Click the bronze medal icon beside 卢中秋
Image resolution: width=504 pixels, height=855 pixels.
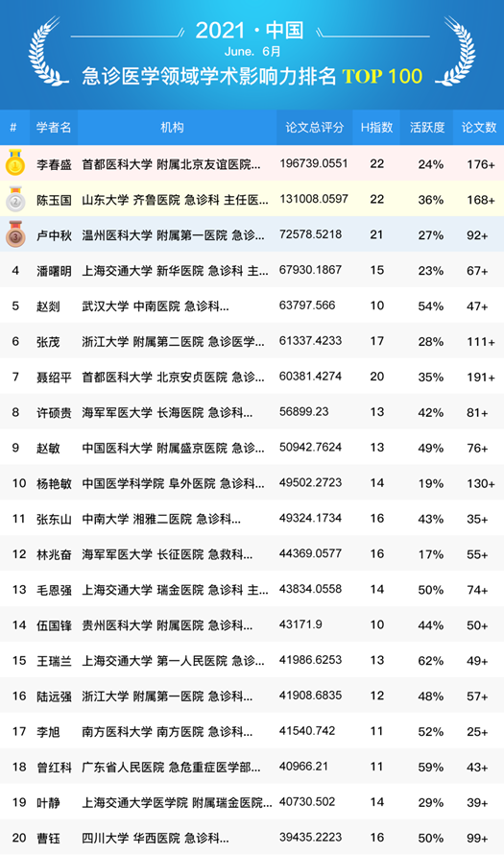coord(15,233)
